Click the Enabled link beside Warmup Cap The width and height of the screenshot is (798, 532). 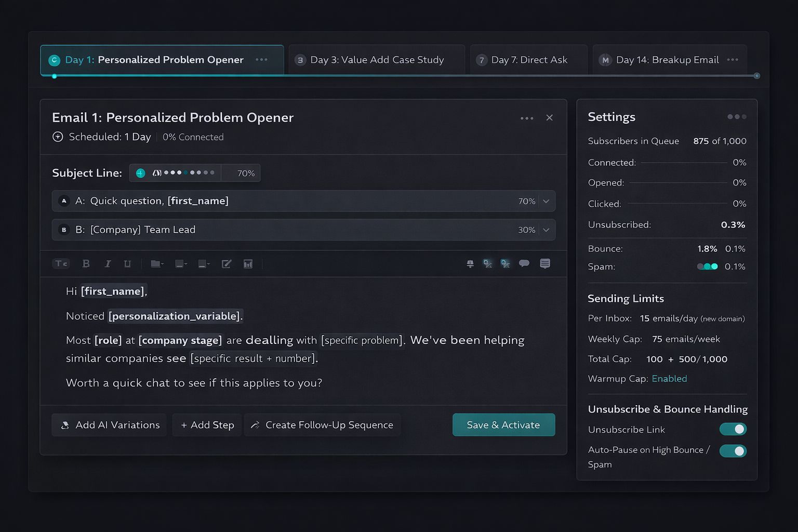(669, 379)
